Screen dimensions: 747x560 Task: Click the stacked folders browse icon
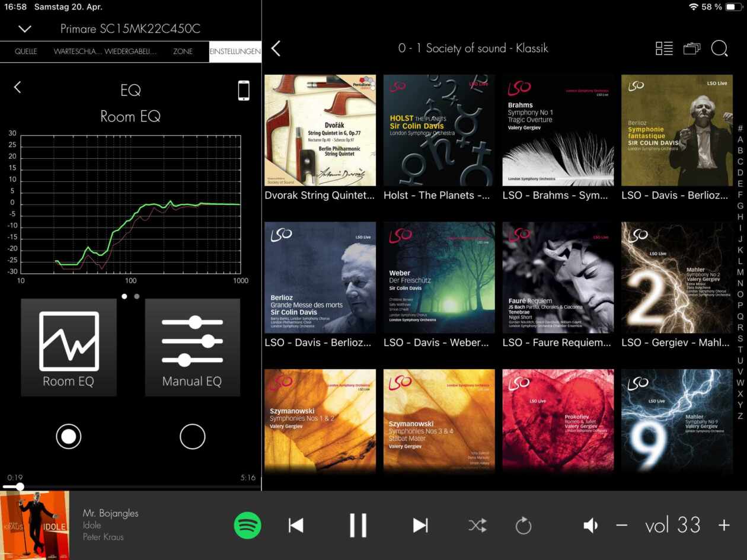click(691, 49)
